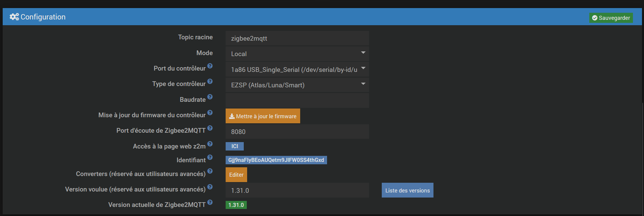Focus the Topic racine text field
The image size is (644, 216).
(297, 38)
